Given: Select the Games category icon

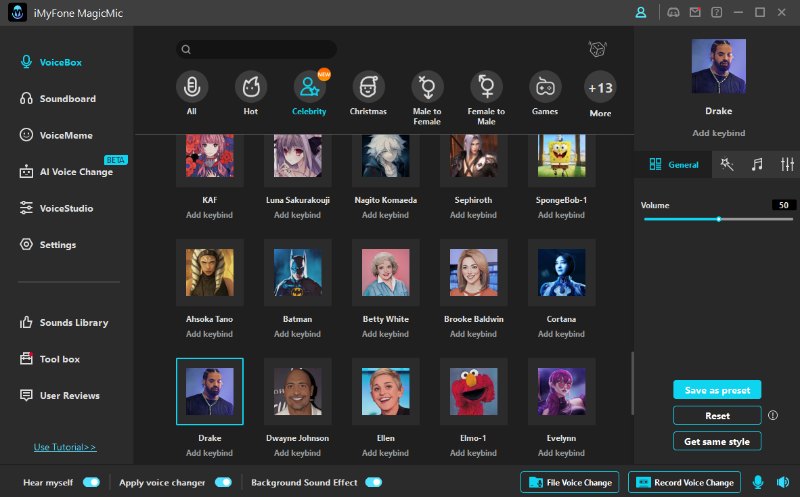Looking at the screenshot, I should [545, 87].
